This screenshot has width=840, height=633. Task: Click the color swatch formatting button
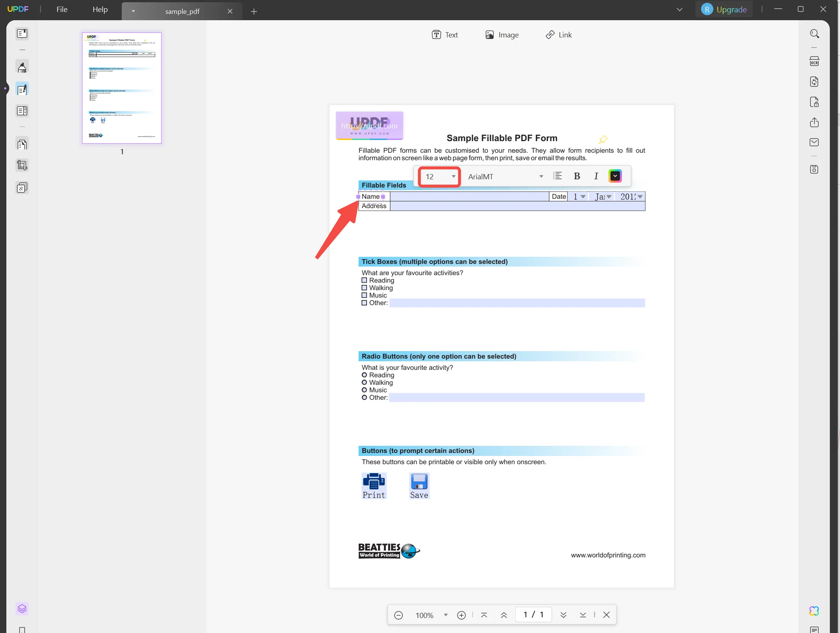point(614,176)
